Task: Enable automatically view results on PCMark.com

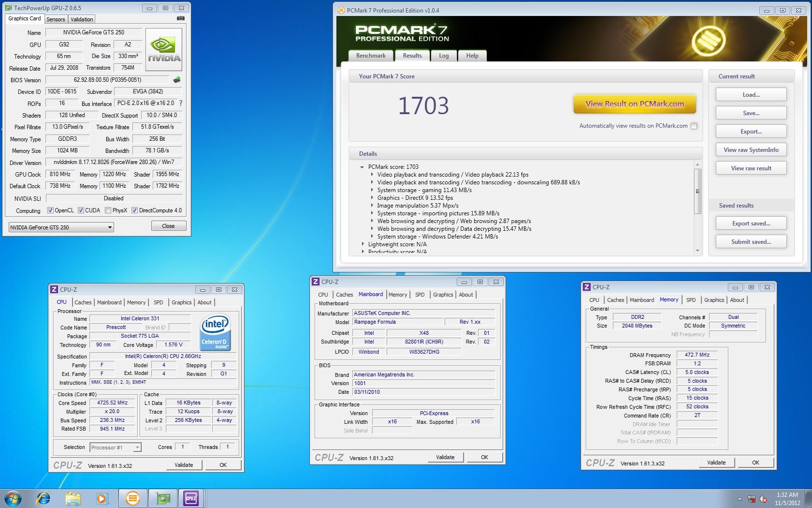Action: pos(694,126)
